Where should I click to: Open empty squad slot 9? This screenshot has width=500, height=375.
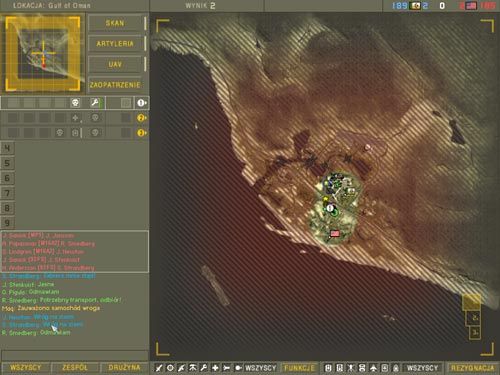7,223
